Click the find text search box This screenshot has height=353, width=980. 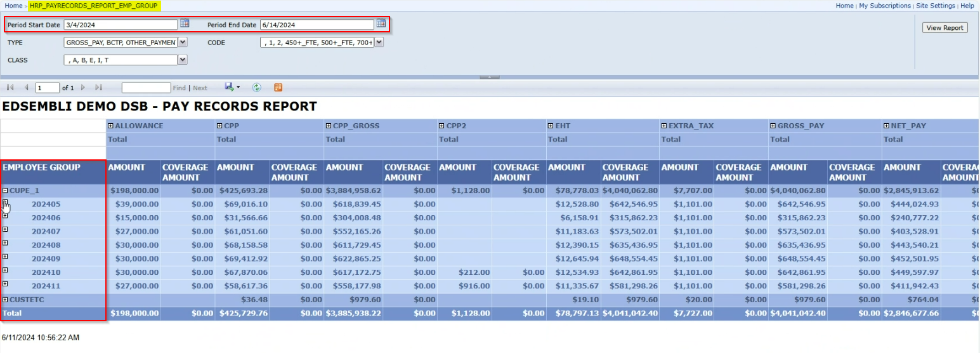coord(146,88)
